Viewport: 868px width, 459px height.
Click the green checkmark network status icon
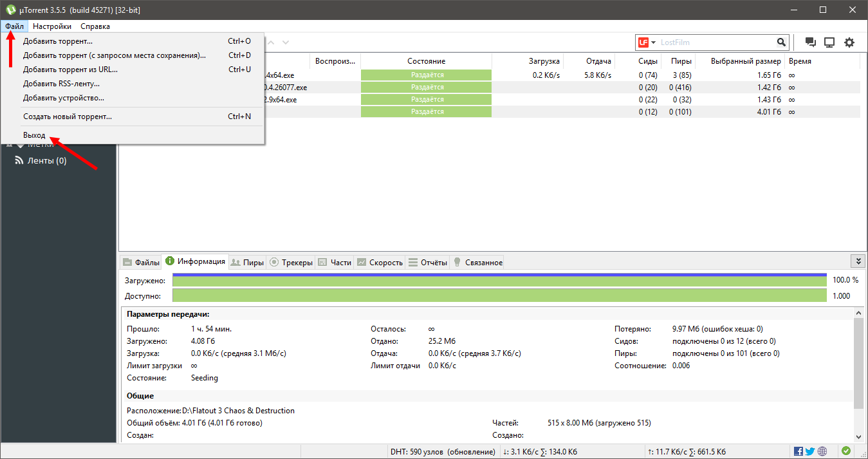[x=846, y=451]
